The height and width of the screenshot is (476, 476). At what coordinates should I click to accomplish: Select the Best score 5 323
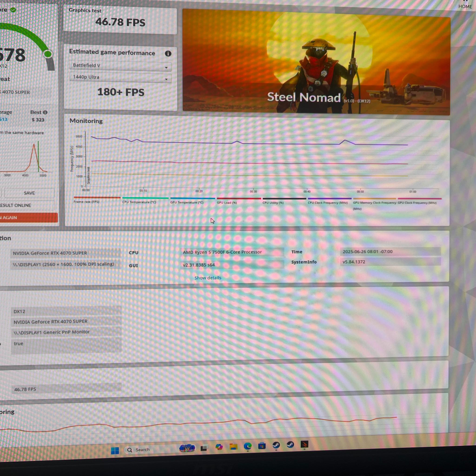point(38,120)
